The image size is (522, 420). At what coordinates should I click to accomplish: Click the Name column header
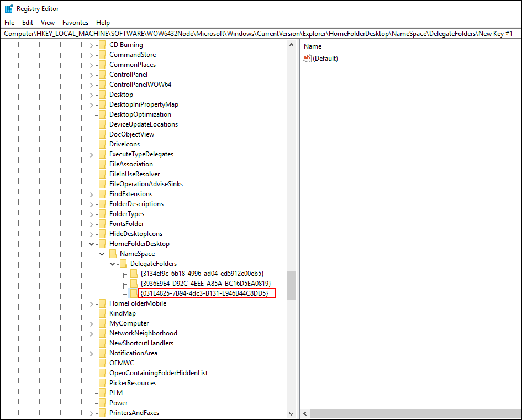point(313,46)
